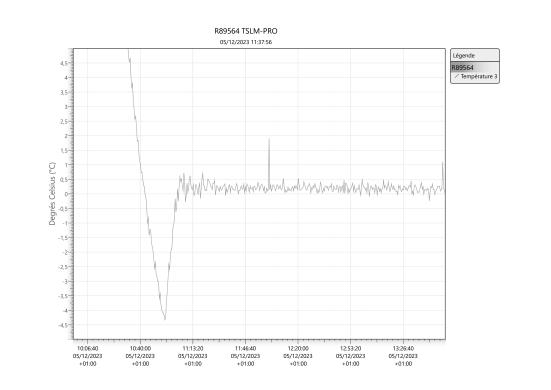551x390 pixels.
Task: Click the Légende panel header
Action: [x=475, y=56]
